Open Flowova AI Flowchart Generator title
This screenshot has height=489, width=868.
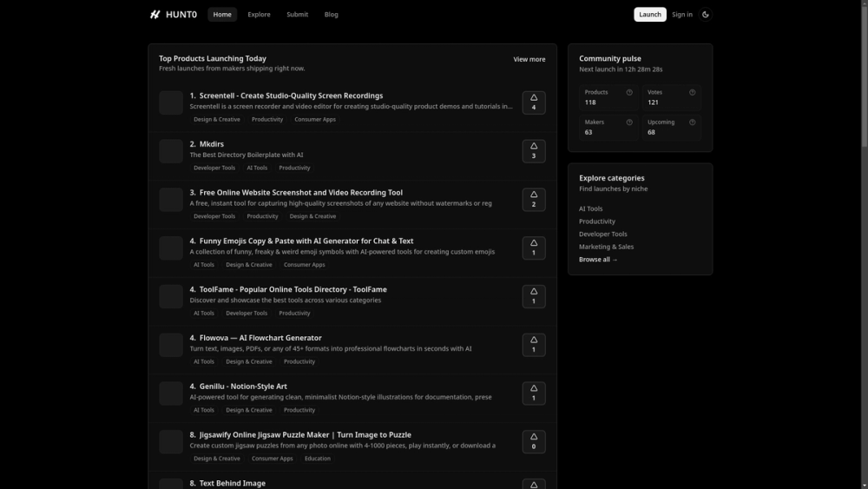(x=260, y=338)
